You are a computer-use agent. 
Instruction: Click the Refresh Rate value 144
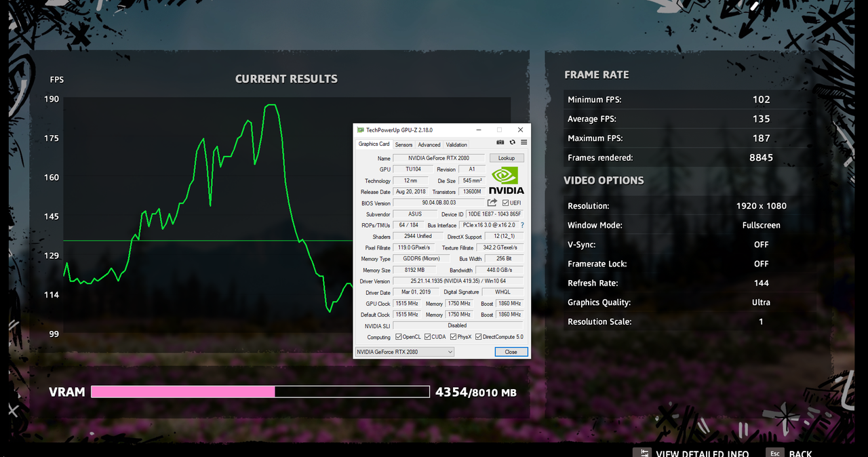click(x=761, y=283)
